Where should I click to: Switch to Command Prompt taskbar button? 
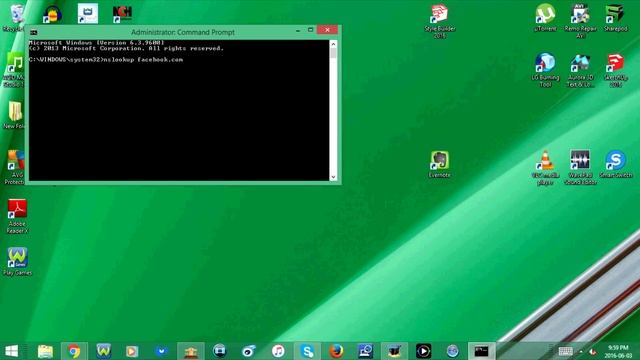click(482, 351)
